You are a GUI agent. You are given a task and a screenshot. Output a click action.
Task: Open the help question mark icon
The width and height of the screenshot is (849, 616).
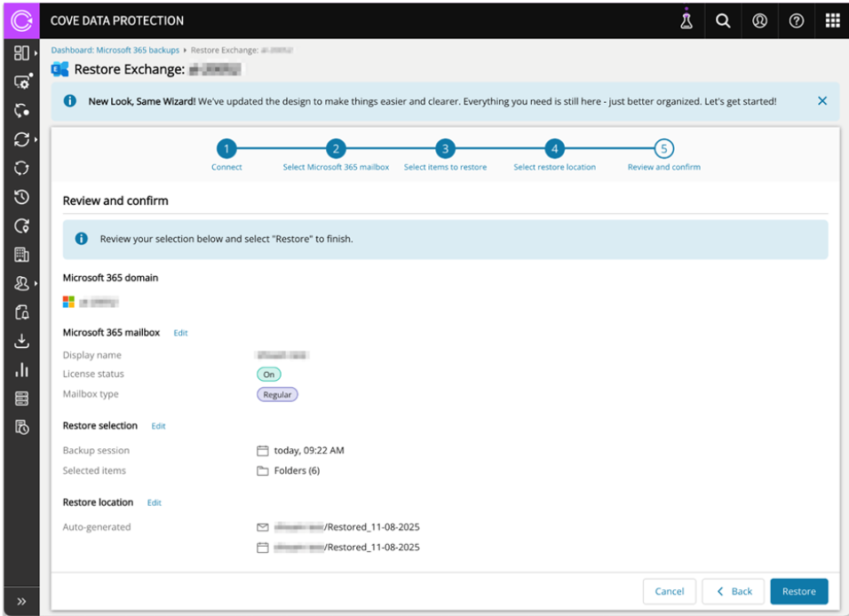click(796, 20)
